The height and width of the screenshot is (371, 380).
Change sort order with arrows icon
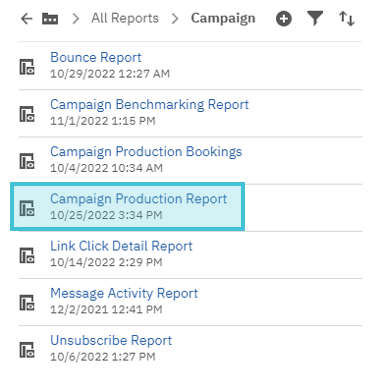coord(347,19)
